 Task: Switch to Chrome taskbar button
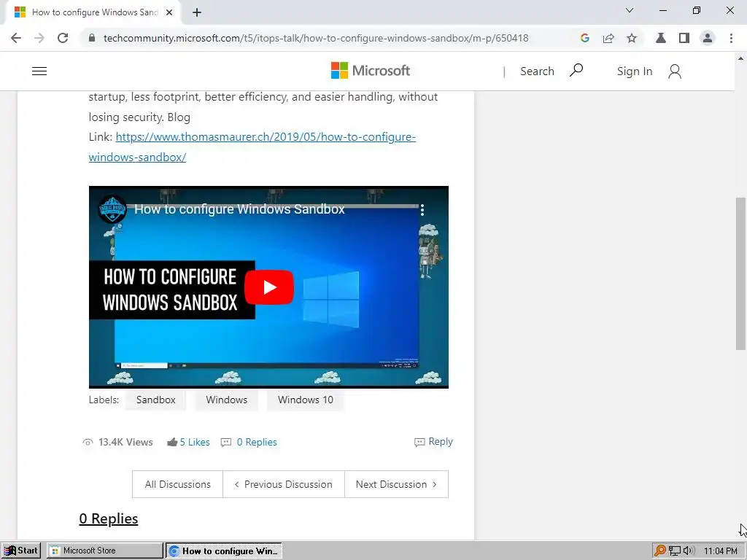(x=224, y=551)
